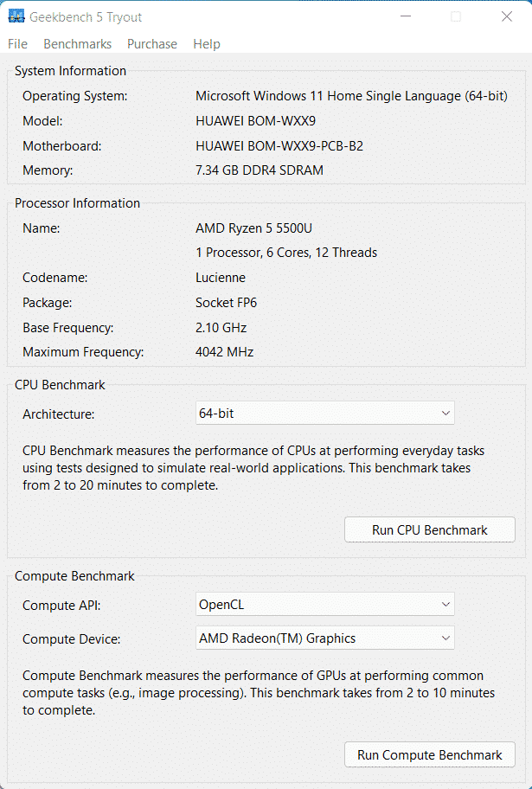Minimize the Geekbench 5 Tryout window
The height and width of the screenshot is (789, 532).
[x=405, y=16]
